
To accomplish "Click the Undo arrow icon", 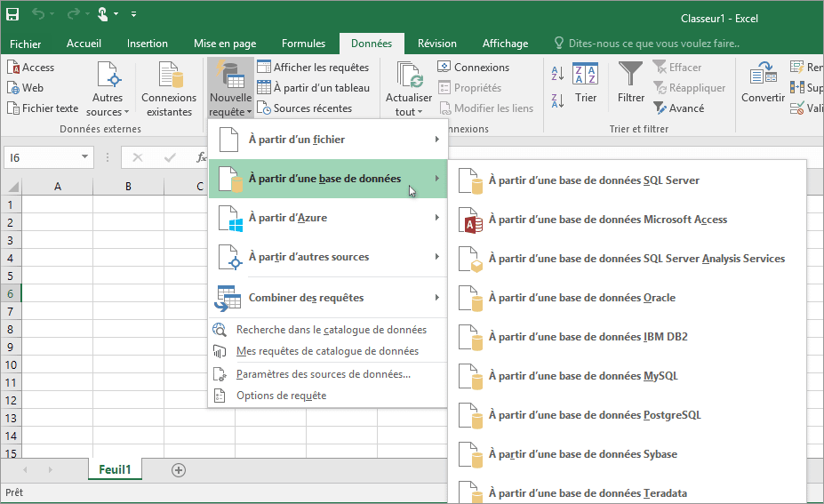I will click(x=38, y=13).
